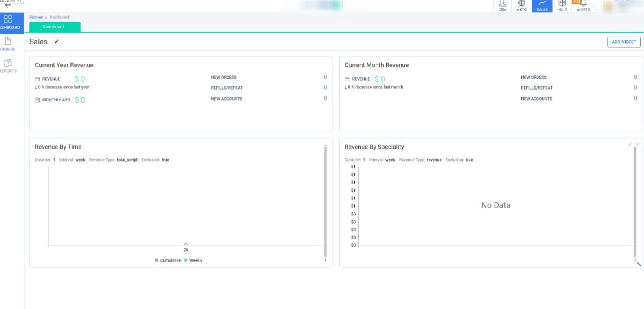Click '0 % decrease since last year'
The image size is (644, 309).
64,87
